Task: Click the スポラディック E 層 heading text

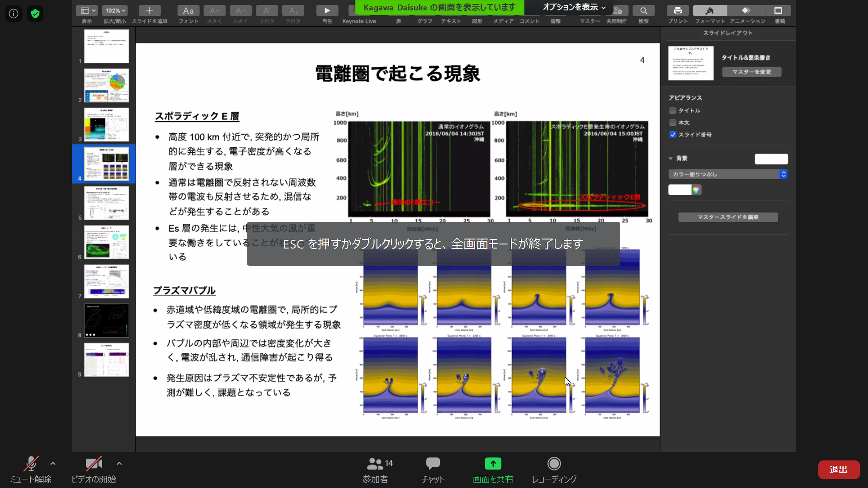Action: click(197, 116)
